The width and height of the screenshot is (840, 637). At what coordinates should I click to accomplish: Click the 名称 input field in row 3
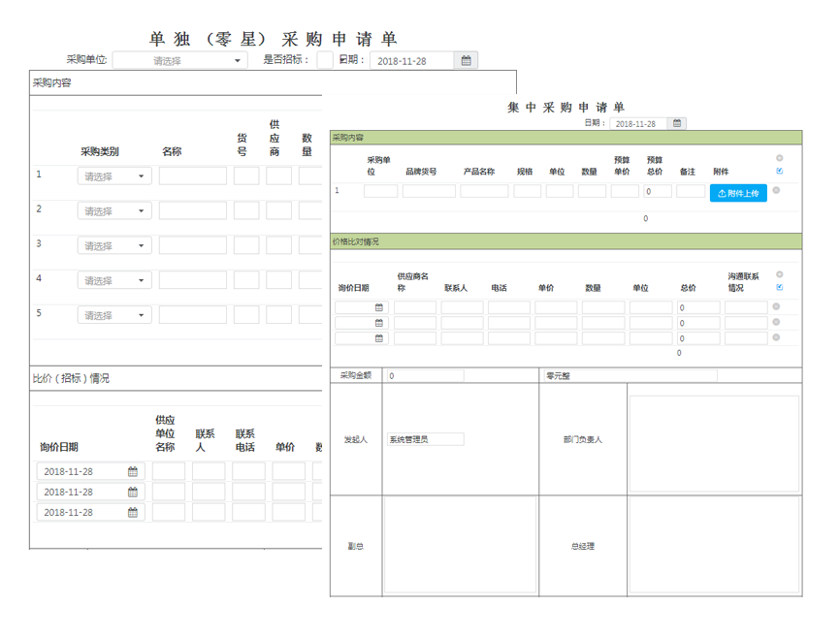pos(192,245)
